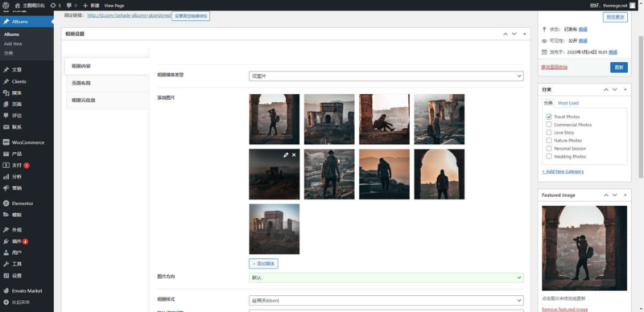Viewport: 644px width, 312px height.
Task: Uncheck the Travel Photos category
Action: click(549, 117)
